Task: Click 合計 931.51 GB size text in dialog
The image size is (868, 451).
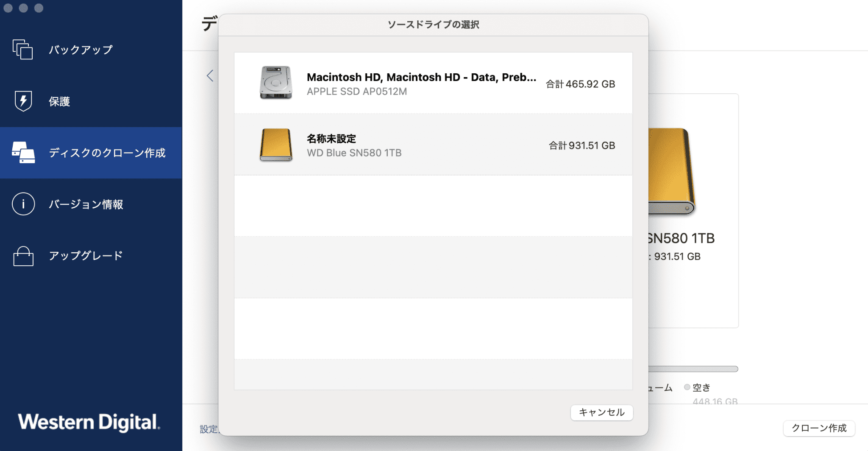Action: point(582,145)
